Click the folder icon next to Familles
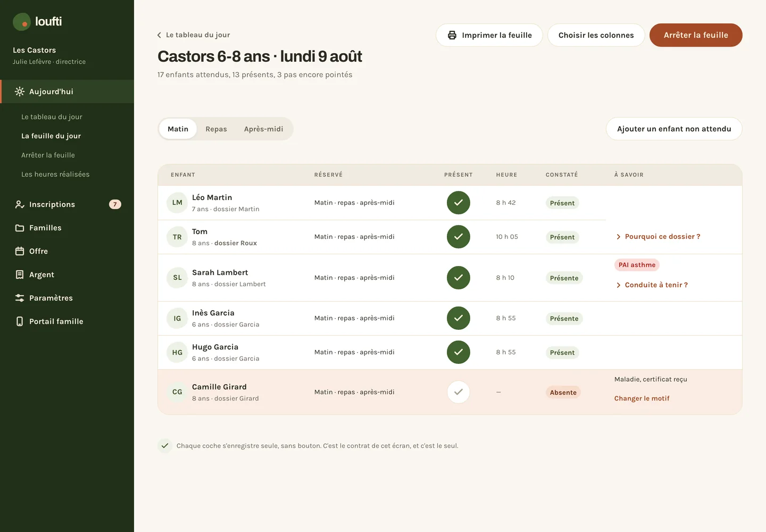Viewport: 766px width, 532px height. coord(20,228)
